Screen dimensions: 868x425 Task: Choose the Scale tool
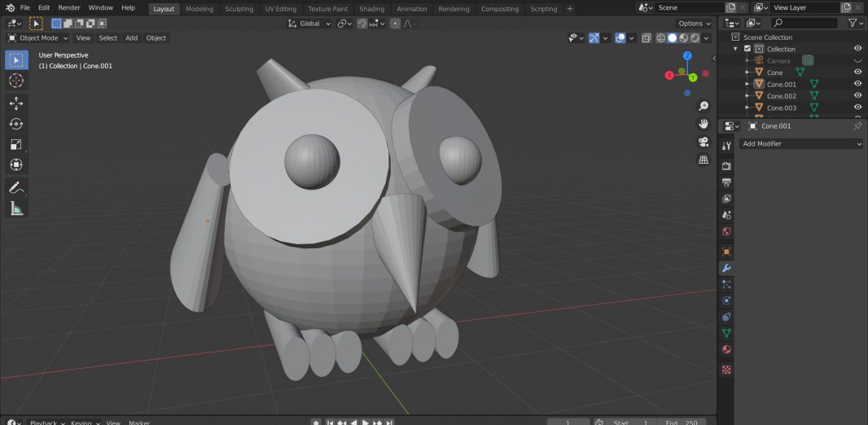(16, 145)
